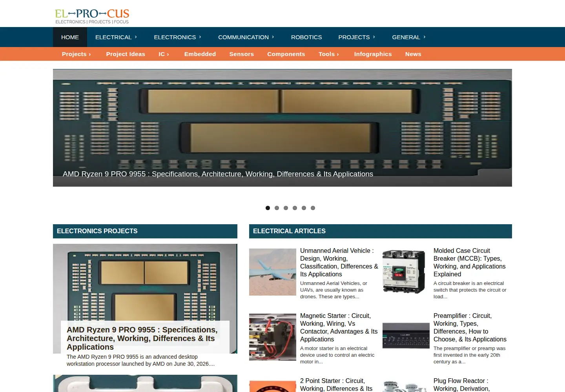565x392 pixels.
Task: Open the Molded Case Circuit Breaker article link
Action: click(x=470, y=263)
